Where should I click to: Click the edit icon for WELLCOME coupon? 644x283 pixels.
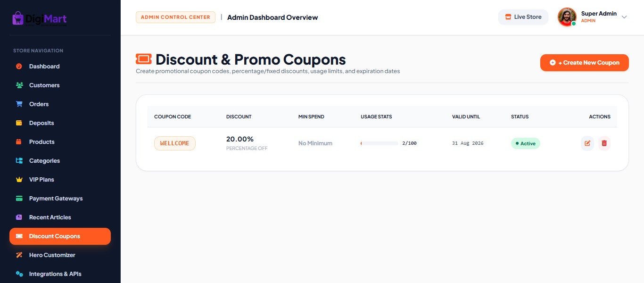(x=587, y=143)
